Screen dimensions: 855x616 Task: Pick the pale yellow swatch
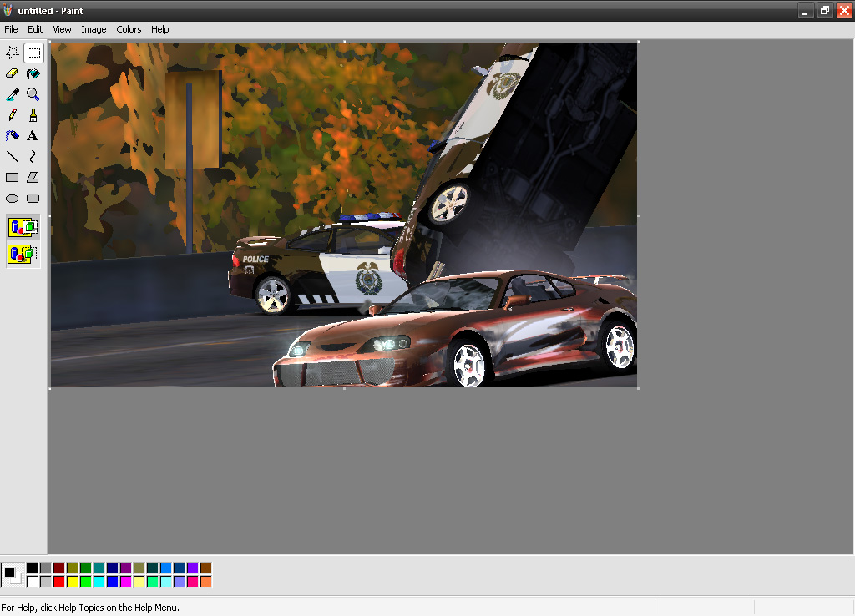[x=139, y=582]
